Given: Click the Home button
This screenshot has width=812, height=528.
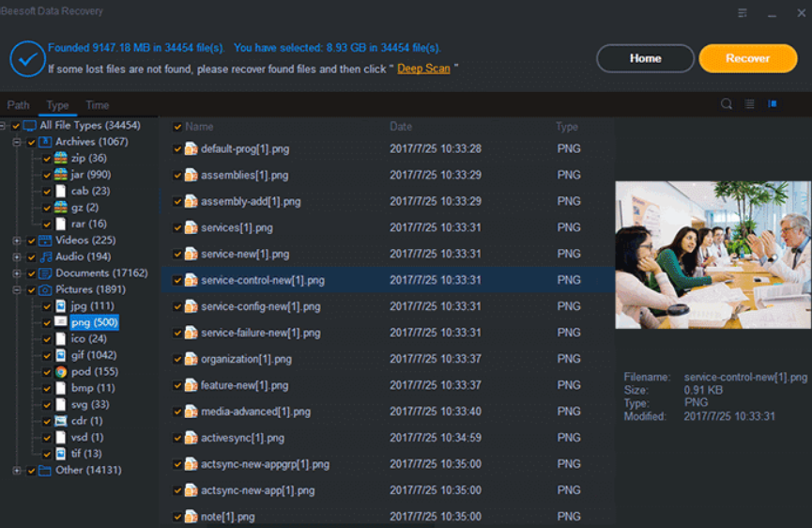Looking at the screenshot, I should pyautogui.click(x=645, y=58).
